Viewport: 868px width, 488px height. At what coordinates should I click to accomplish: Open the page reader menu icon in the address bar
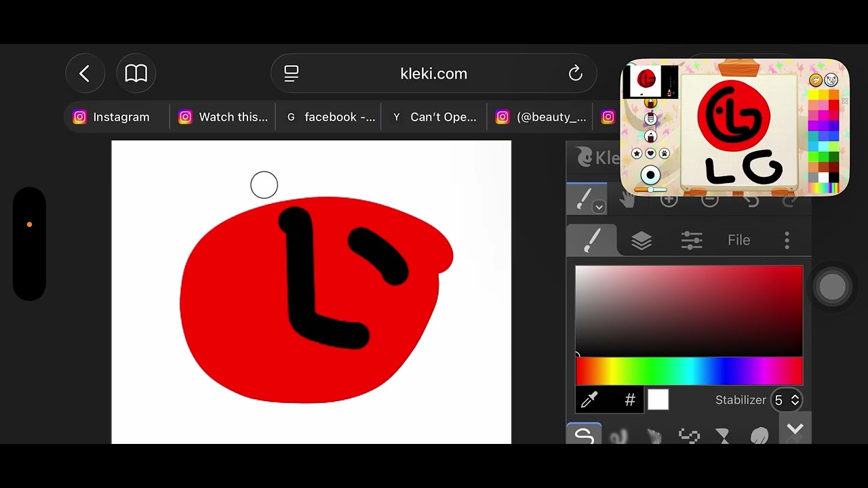click(292, 74)
